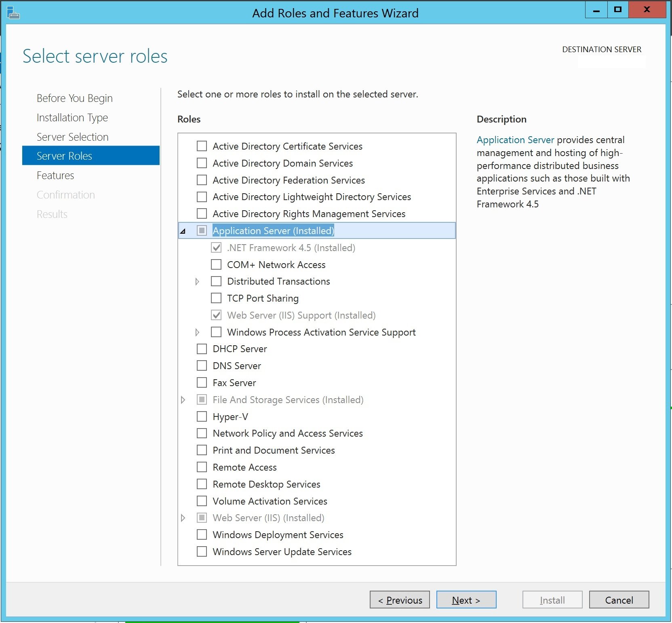Expand the Distributed Transactions node

[x=197, y=281]
